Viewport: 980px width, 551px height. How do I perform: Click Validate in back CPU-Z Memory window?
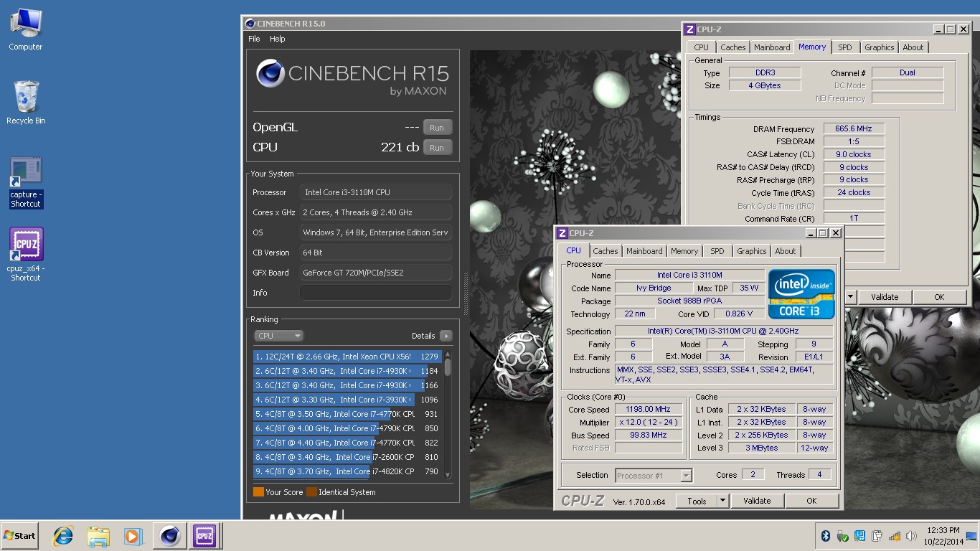885,297
